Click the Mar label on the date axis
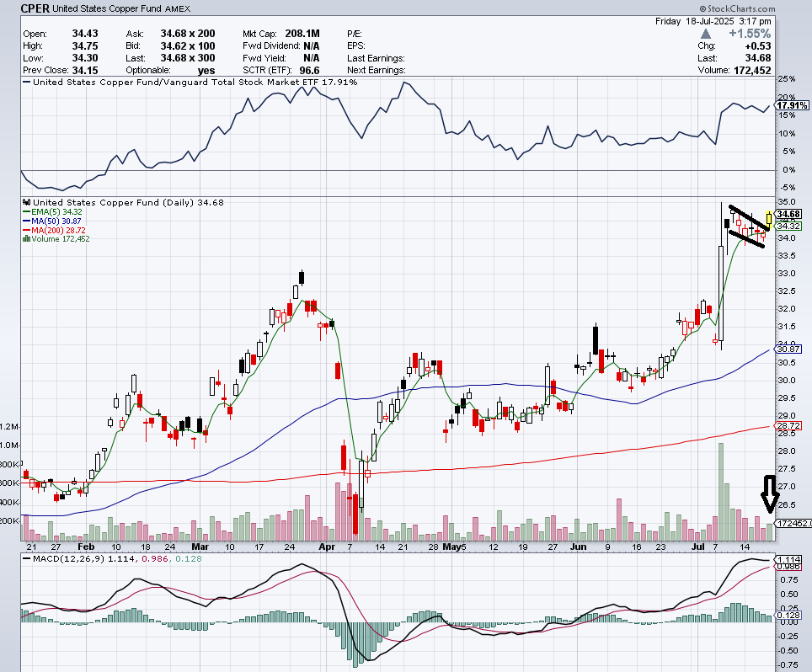This screenshot has width=812, height=672. coord(200,547)
